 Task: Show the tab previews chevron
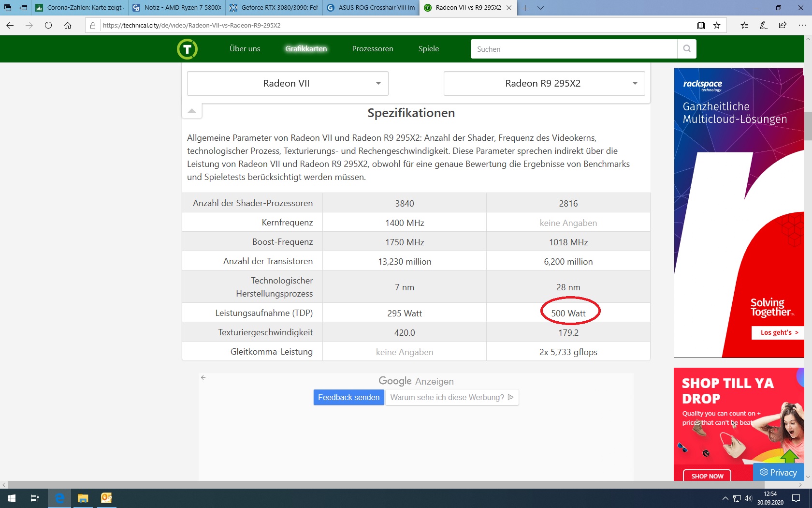coord(540,8)
